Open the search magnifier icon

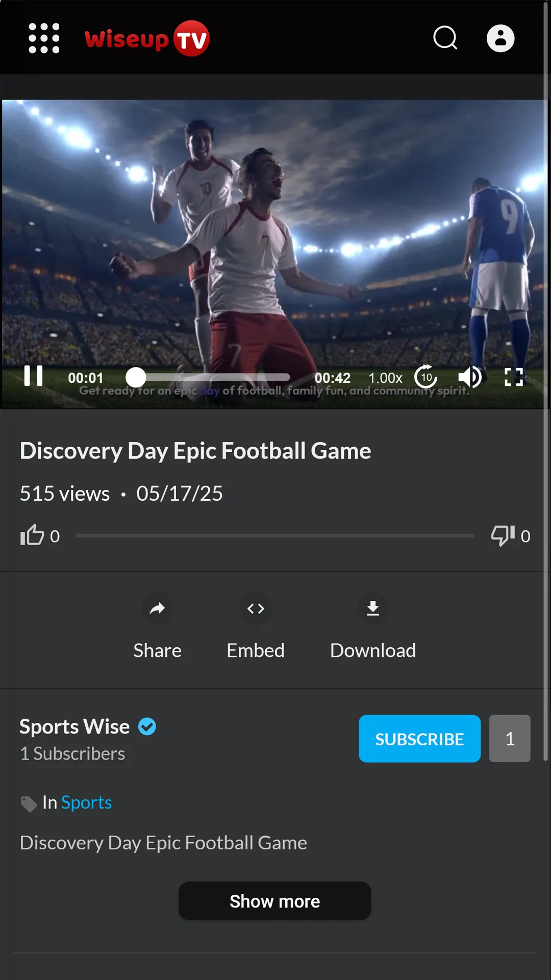coord(445,38)
